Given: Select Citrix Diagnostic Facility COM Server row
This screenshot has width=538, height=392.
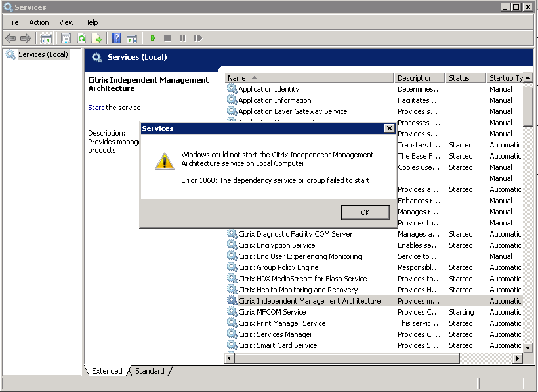Looking at the screenshot, I should 374,234.
